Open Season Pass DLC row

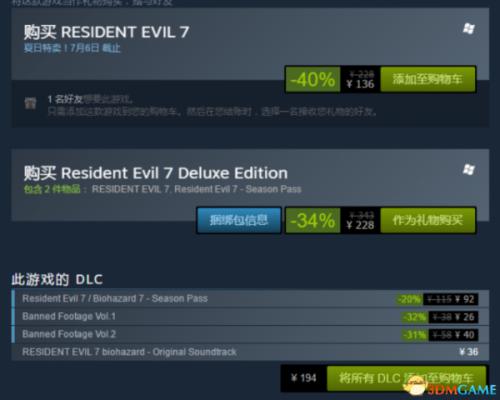click(250, 299)
